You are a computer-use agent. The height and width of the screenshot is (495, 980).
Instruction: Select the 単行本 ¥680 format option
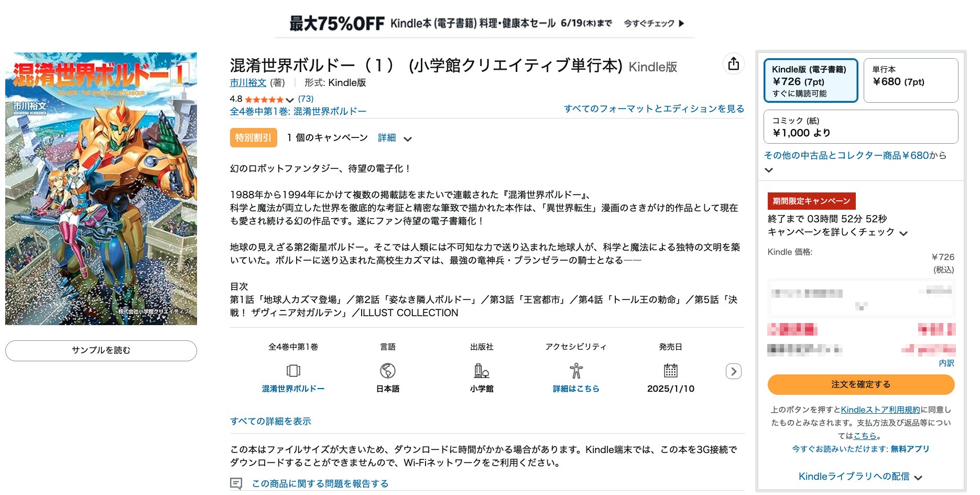[x=911, y=80]
